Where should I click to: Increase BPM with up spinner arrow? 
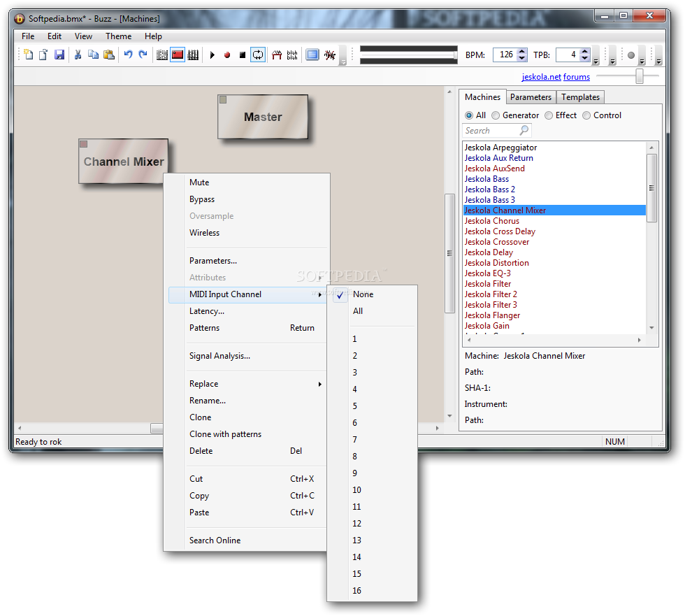point(521,51)
